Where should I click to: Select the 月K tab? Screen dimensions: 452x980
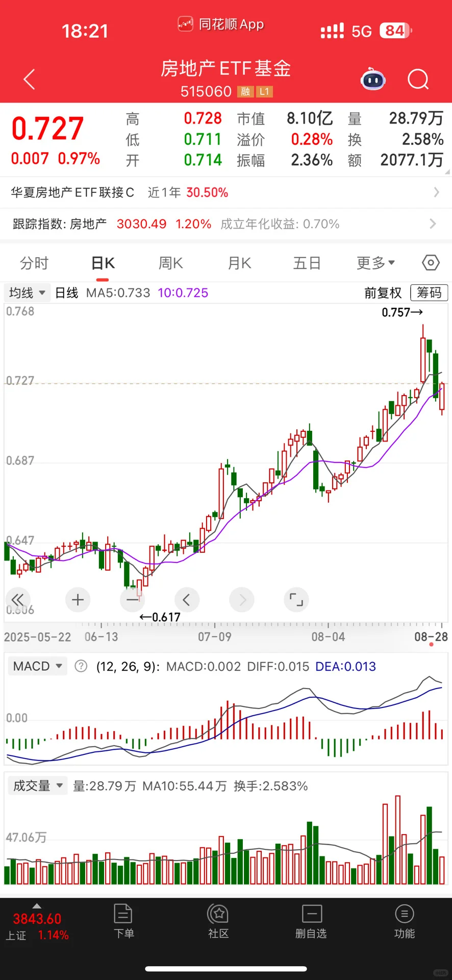[239, 263]
